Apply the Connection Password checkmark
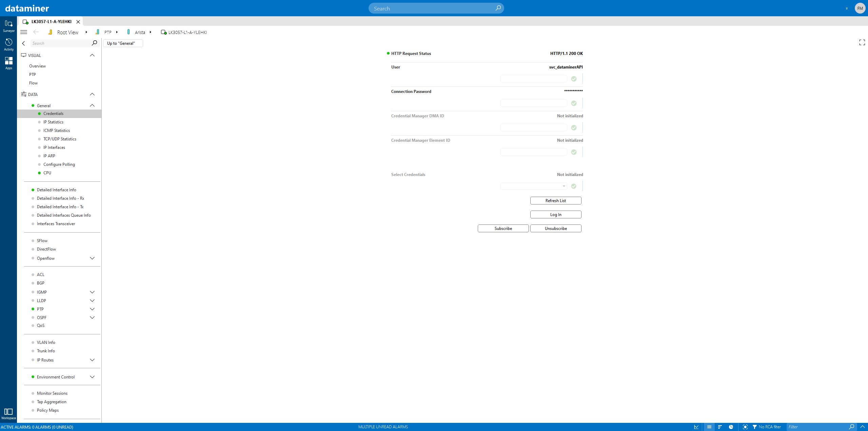 tap(574, 103)
